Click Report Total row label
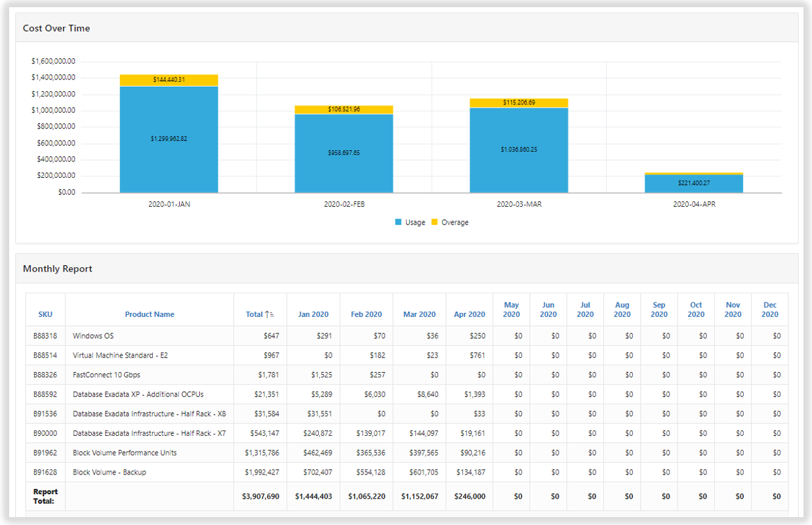 (x=45, y=496)
